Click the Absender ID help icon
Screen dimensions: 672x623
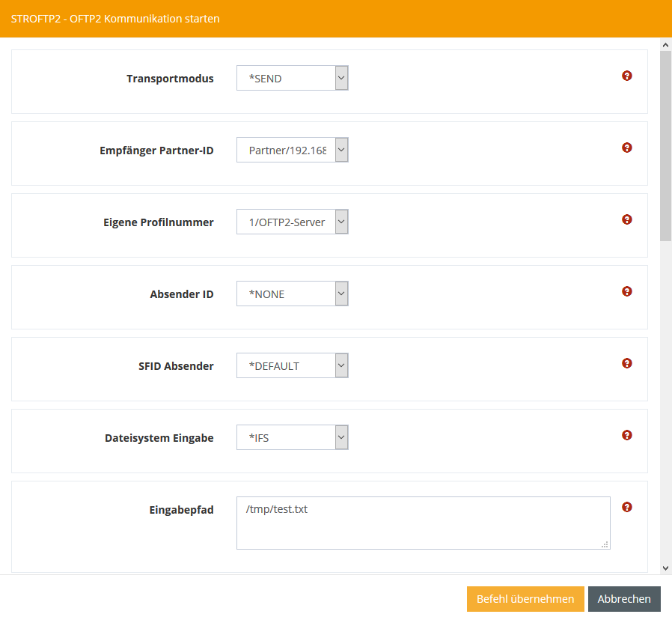[627, 291]
